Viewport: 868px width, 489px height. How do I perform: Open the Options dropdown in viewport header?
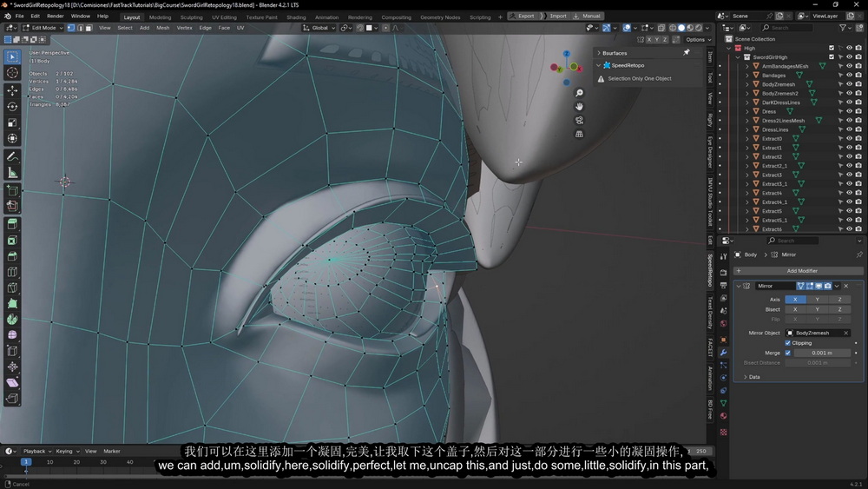698,39
